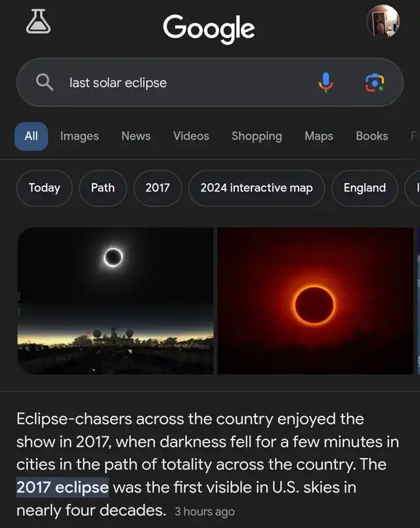Screen dimensions: 420x528
Task: Open Search Labs flask icon
Action: coord(37,22)
